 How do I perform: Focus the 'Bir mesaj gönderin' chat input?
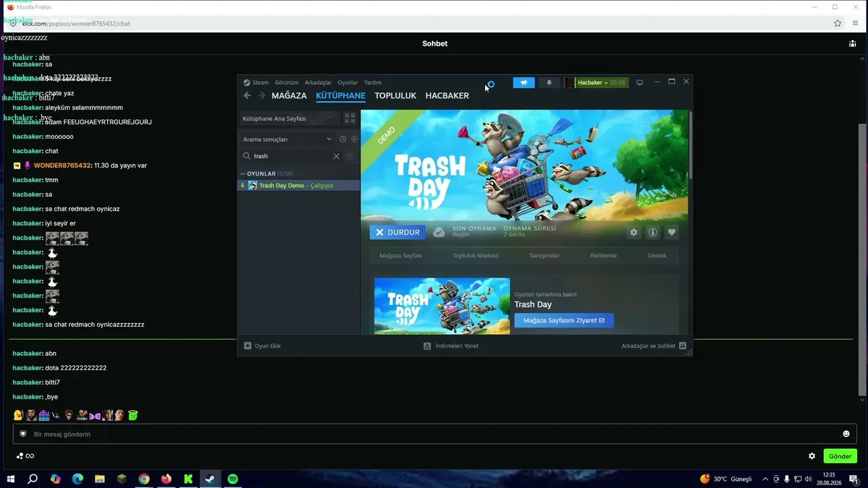click(434, 434)
